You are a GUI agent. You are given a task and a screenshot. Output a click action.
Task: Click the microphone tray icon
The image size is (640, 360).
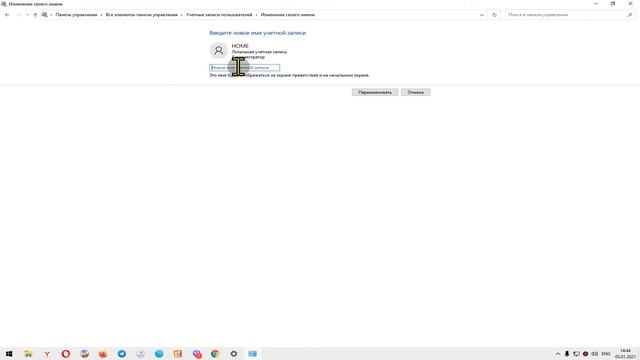pos(567,353)
